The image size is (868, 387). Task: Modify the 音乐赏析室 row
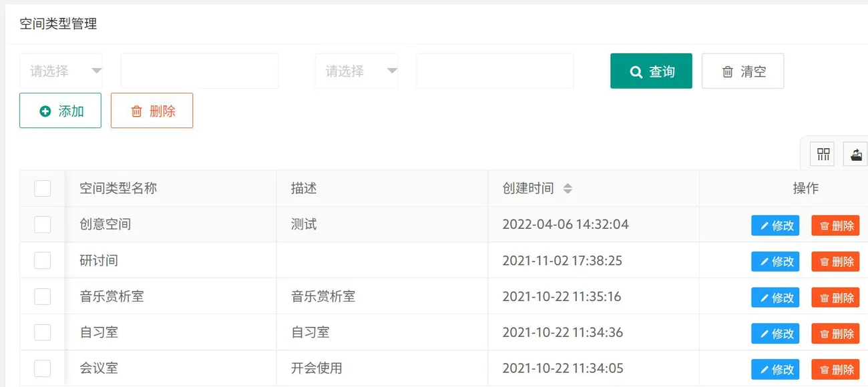(775, 298)
